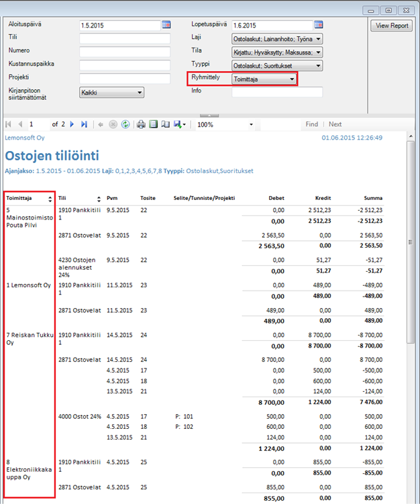Open the Tyyppi dropdown
The height and width of the screenshot is (504, 420).
click(x=277, y=66)
